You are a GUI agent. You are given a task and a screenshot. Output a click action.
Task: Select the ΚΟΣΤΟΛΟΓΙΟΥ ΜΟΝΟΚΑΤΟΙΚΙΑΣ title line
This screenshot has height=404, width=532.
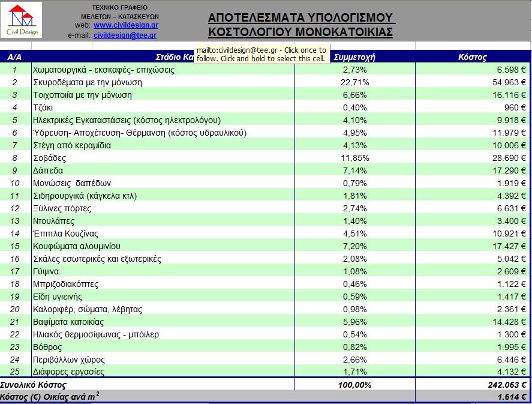300,32
